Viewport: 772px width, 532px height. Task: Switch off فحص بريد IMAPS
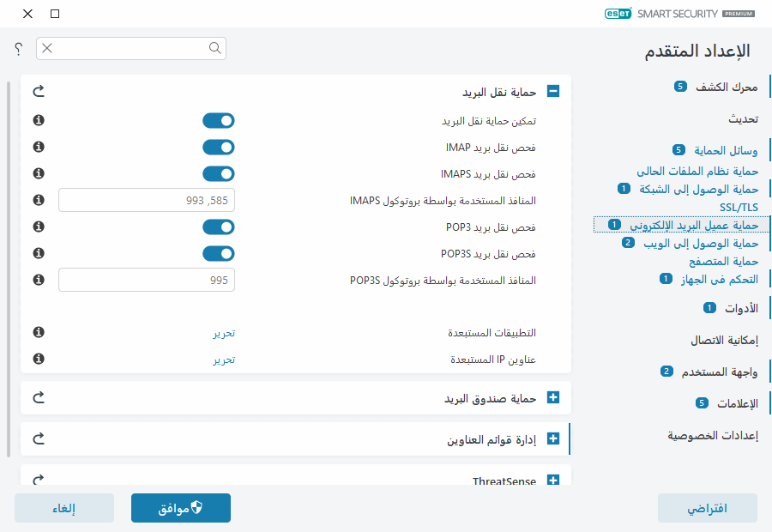coord(219,173)
